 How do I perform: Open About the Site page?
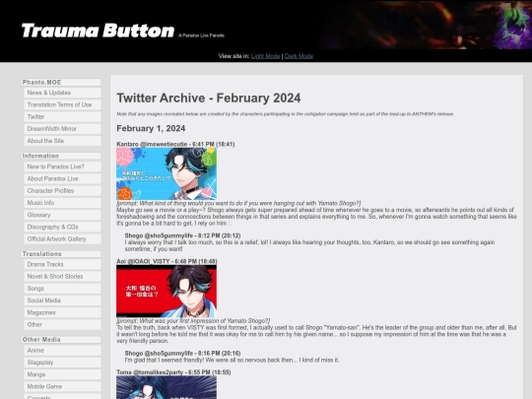[x=62, y=141]
